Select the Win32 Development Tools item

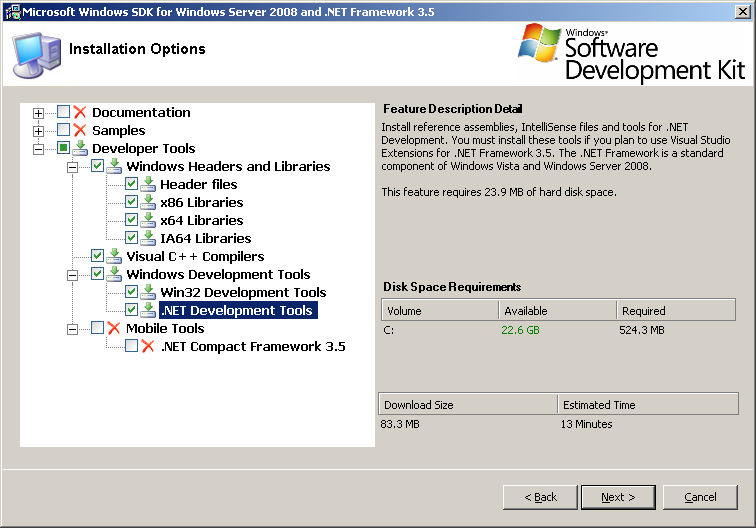tap(243, 292)
